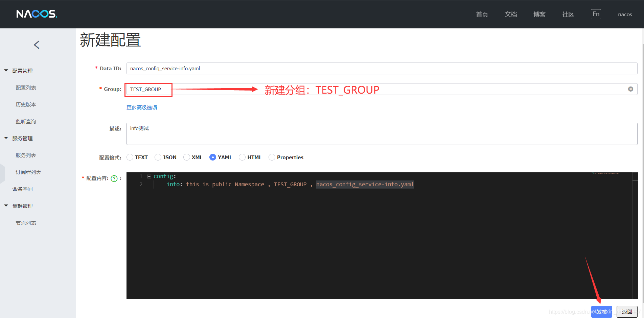Go to 节点列表 page
This screenshot has height=318, width=644.
click(x=26, y=223)
